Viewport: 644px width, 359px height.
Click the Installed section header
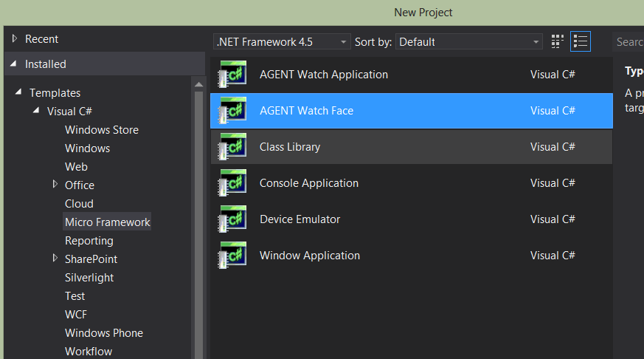click(105, 64)
